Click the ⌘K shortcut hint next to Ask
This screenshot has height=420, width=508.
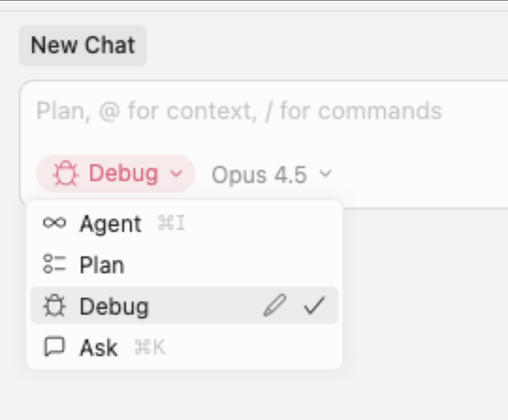coord(150,347)
